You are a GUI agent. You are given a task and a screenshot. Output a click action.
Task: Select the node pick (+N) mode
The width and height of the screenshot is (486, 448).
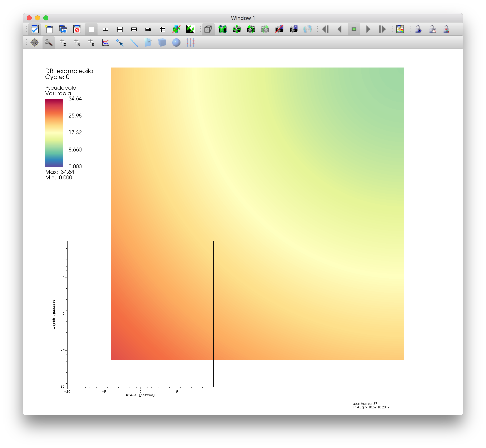(x=77, y=43)
